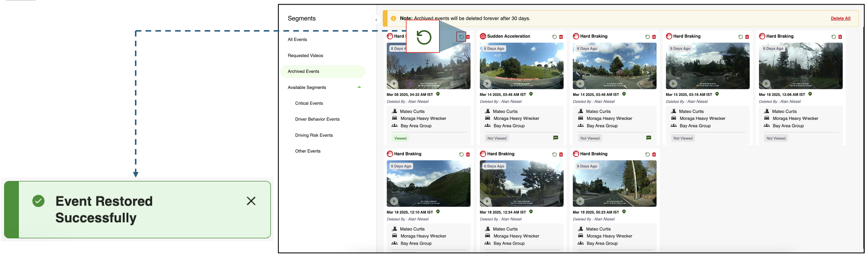Open Other Events segment

coord(308,151)
